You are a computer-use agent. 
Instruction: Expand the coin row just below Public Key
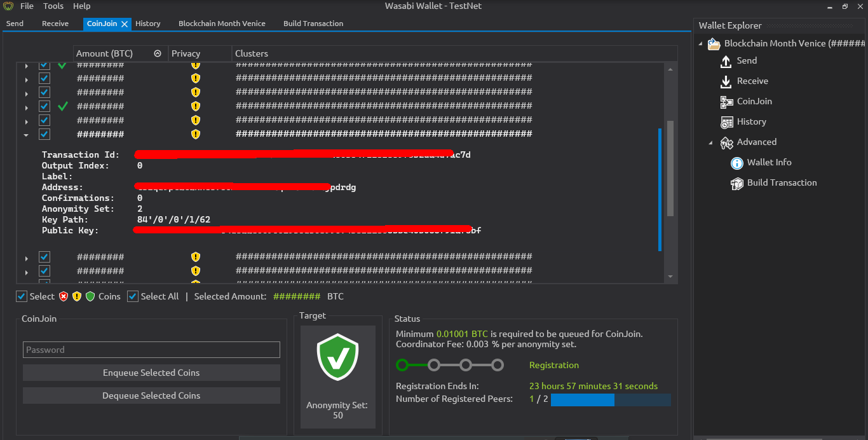pos(26,258)
